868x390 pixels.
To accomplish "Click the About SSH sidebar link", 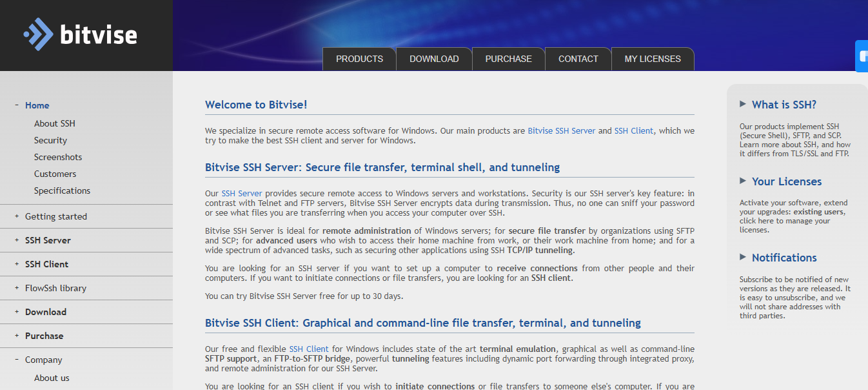I will 55,123.
